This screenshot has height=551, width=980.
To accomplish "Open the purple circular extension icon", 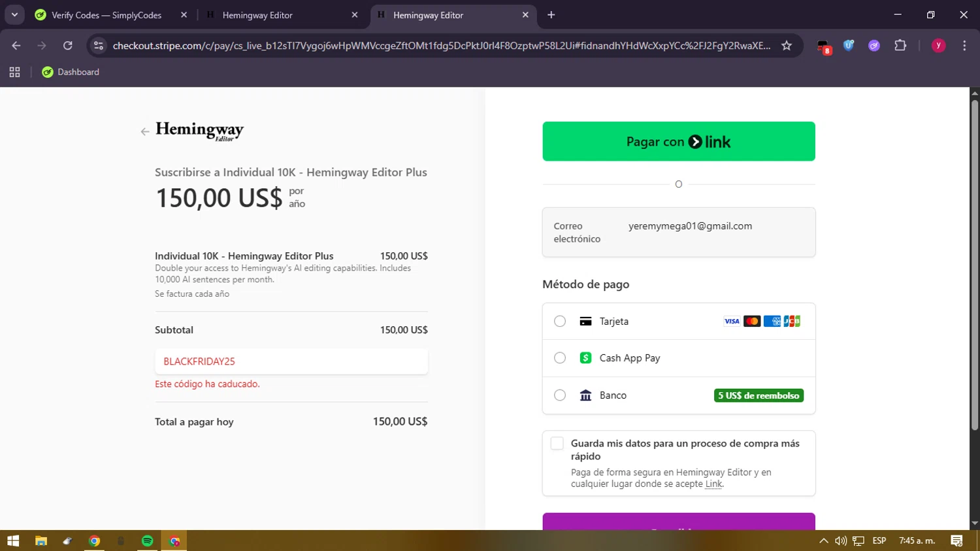I will pos(874,45).
